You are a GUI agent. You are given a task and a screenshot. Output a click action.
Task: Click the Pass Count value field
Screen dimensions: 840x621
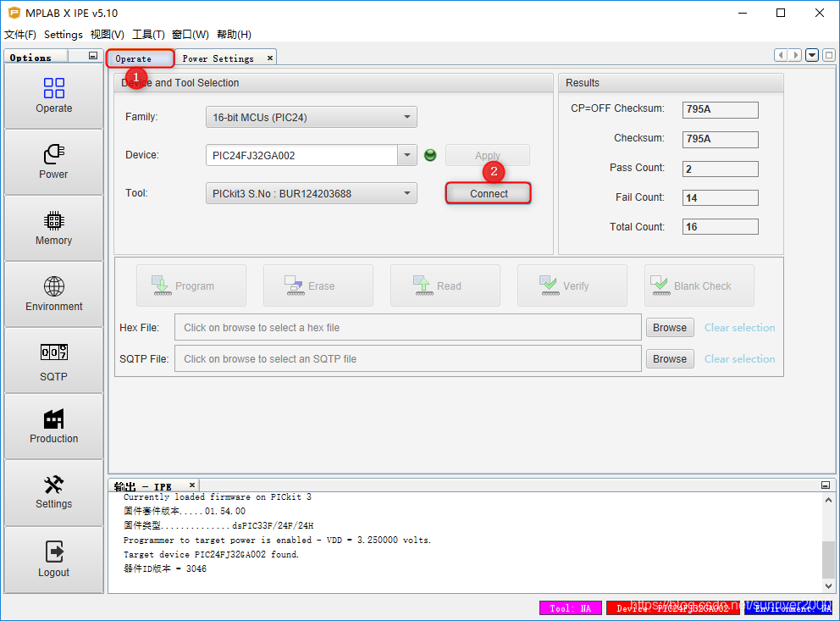720,169
